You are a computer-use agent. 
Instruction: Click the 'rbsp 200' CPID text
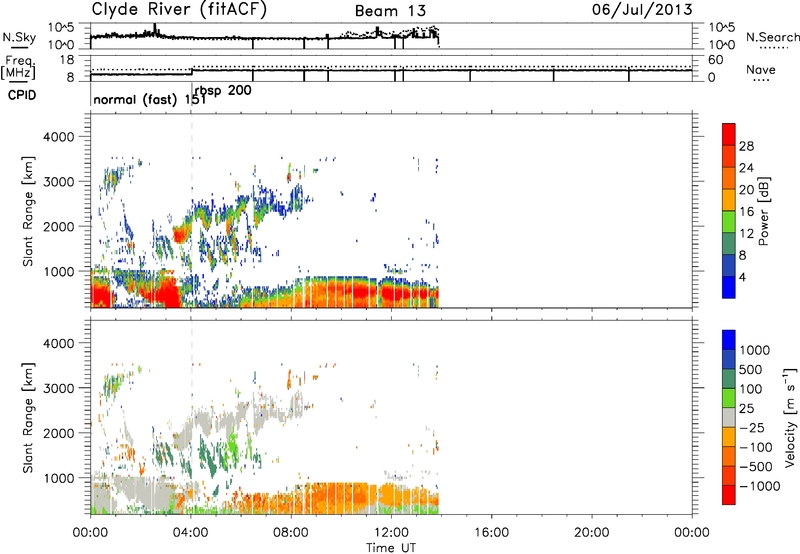coord(223,91)
